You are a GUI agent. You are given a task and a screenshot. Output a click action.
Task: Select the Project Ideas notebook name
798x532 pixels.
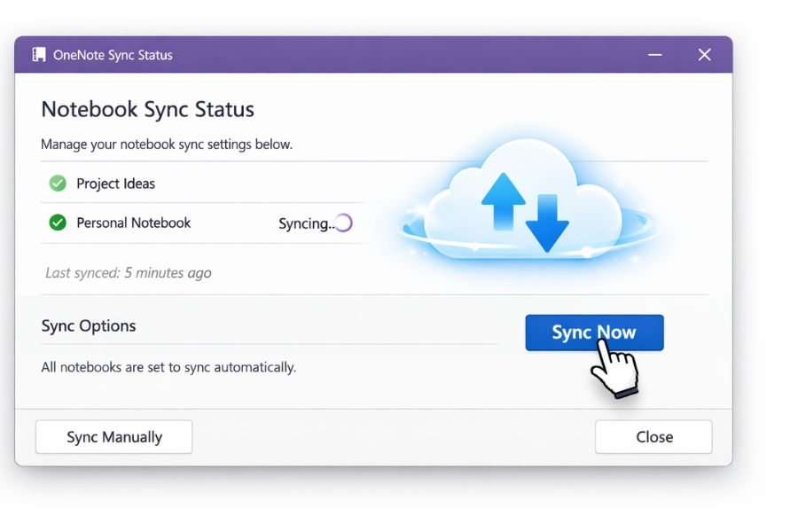click(x=115, y=184)
